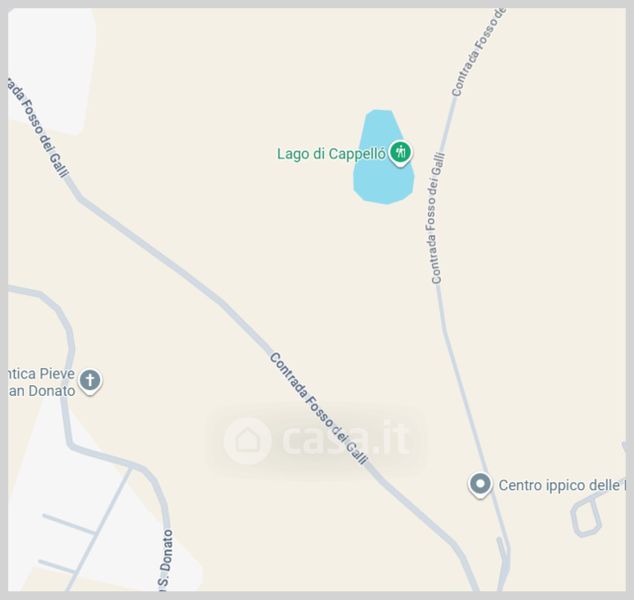Click the diagonal Contrada Fosso dei Galli label near the watermark

319,408
